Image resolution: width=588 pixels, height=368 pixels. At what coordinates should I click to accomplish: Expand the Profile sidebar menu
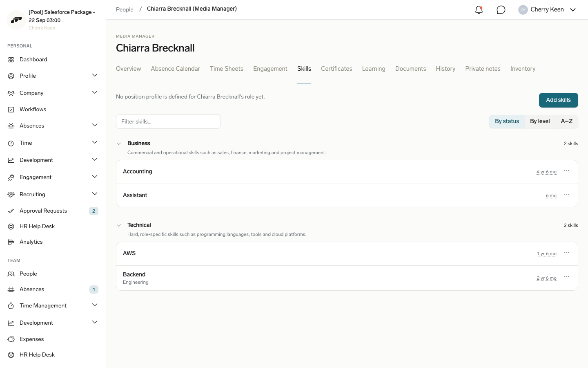[95, 76]
